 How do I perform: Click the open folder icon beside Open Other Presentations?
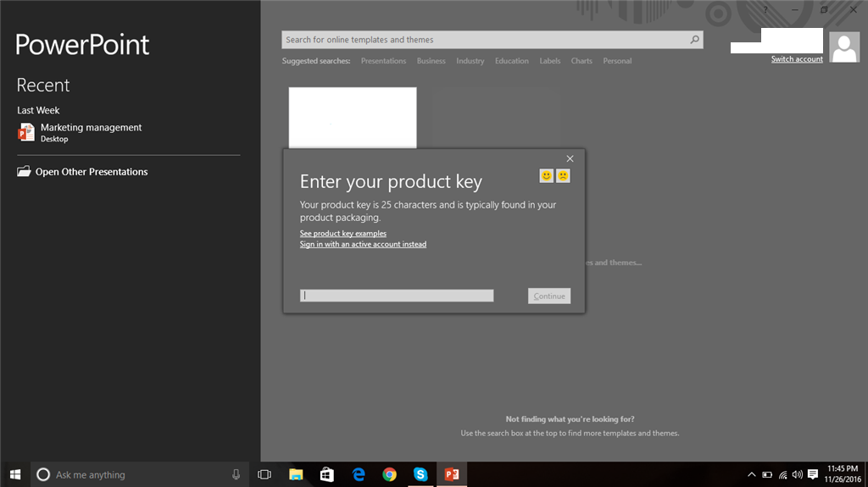pyautogui.click(x=24, y=172)
